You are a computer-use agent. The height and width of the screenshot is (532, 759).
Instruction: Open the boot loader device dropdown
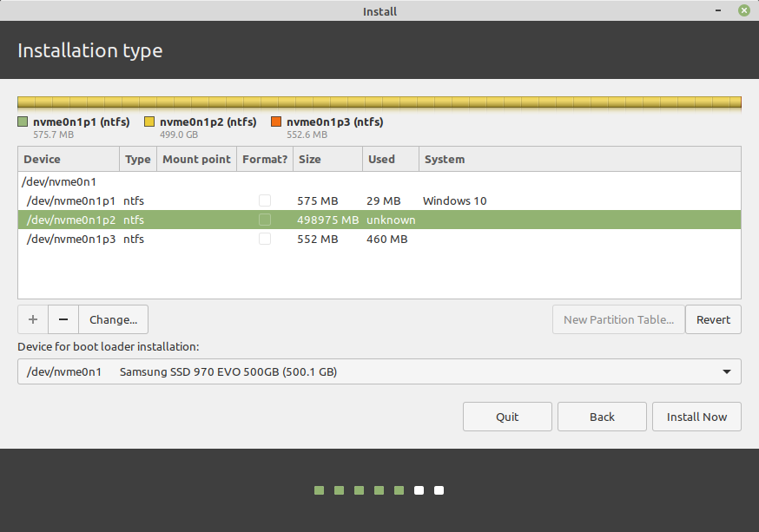(x=379, y=371)
